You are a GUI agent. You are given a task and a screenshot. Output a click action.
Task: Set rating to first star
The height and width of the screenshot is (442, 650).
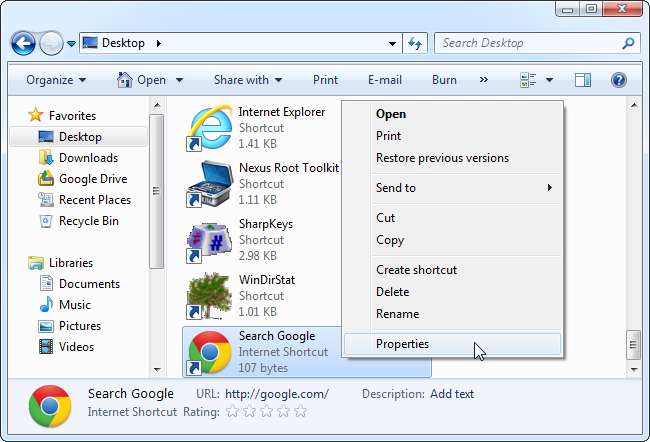[x=233, y=412]
